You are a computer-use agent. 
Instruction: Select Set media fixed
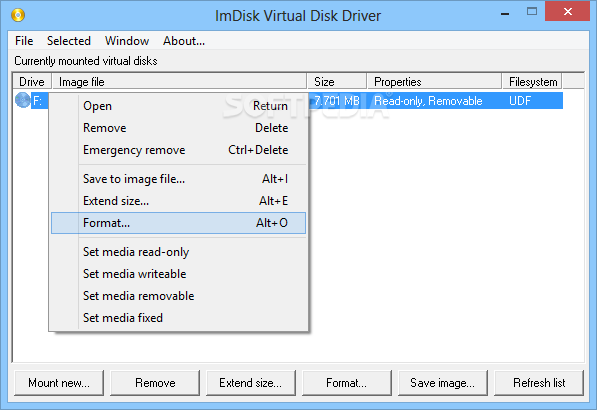179,318
